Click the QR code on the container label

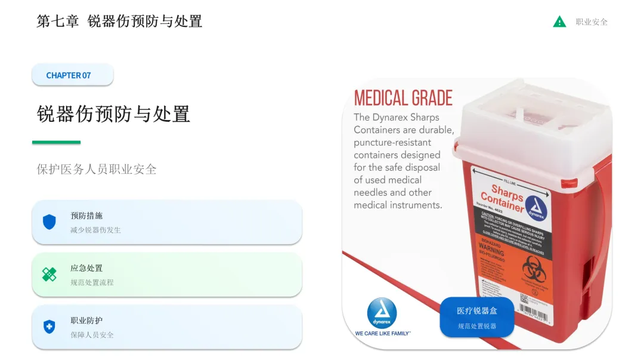(x=524, y=298)
